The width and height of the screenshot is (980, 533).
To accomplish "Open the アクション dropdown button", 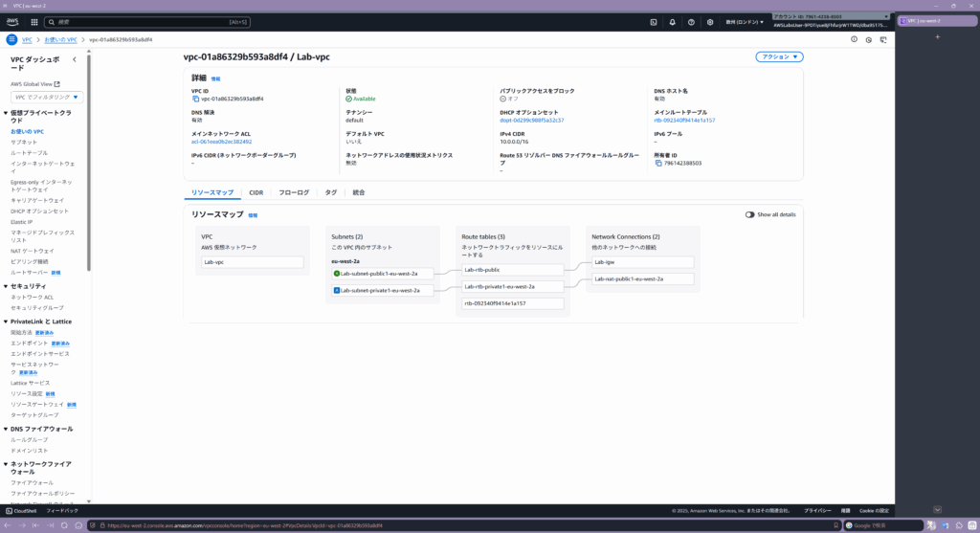I will tap(779, 56).
